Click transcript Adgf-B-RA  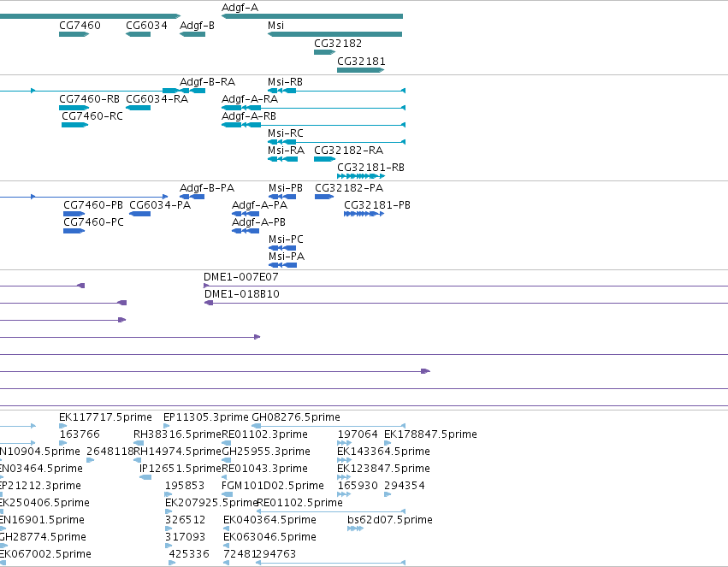coord(192,91)
